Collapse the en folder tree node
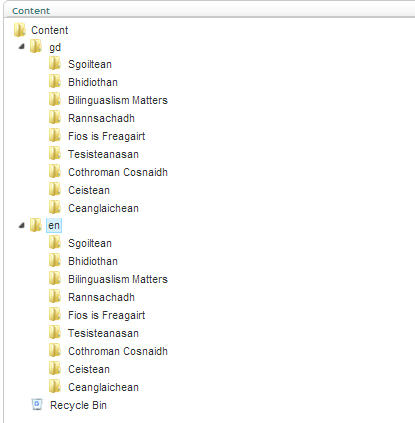 coord(22,225)
